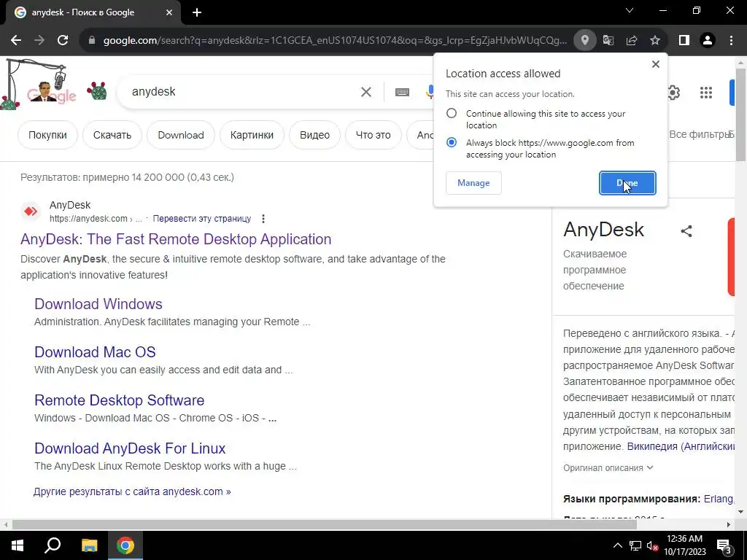Select the Что это filter chip
747x560 pixels.
[373, 135]
